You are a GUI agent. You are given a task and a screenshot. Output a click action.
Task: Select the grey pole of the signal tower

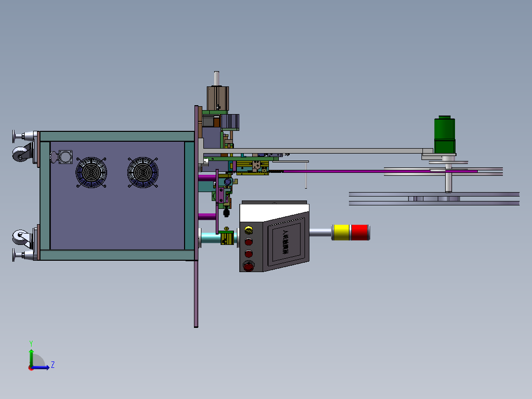[x=321, y=232]
